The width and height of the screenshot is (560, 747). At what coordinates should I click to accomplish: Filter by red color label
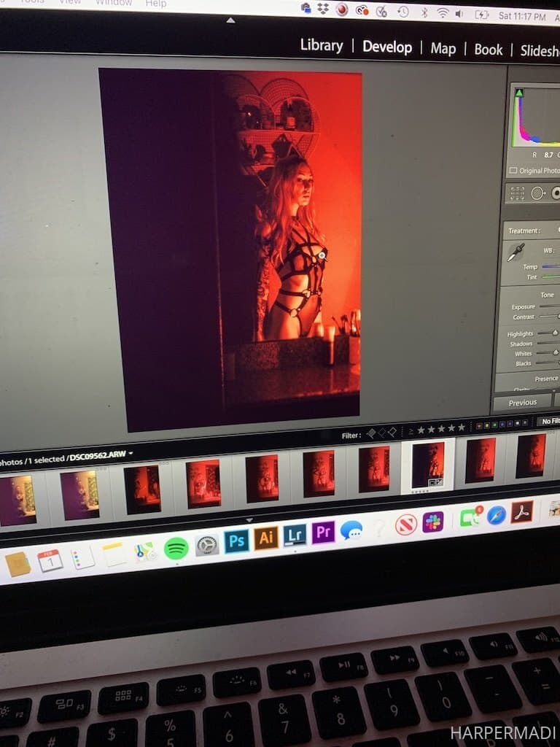(x=479, y=425)
